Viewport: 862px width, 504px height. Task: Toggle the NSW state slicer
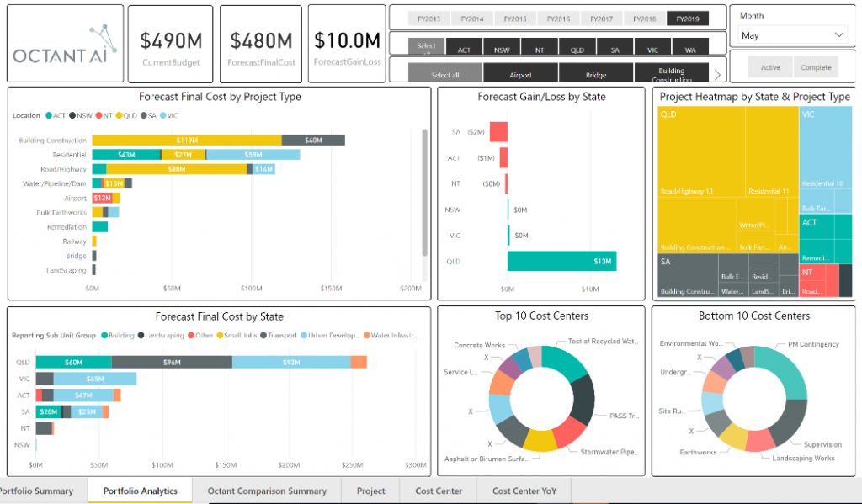(x=502, y=50)
